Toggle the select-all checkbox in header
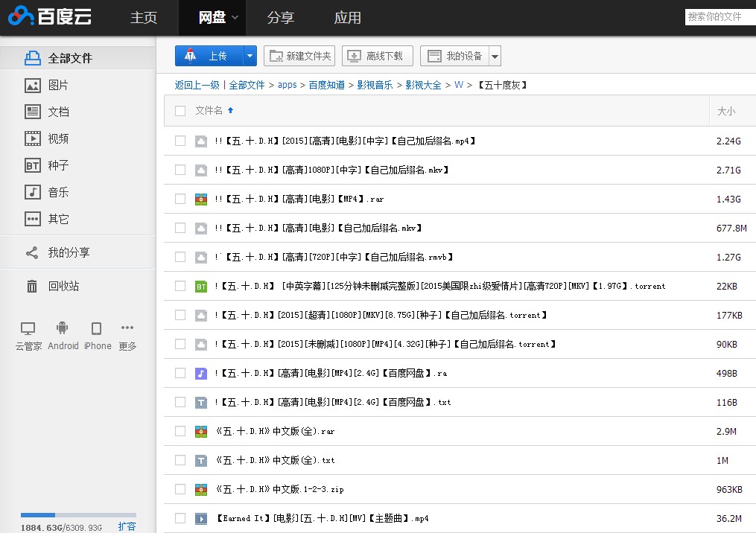This screenshot has height=533, width=756. (180, 111)
